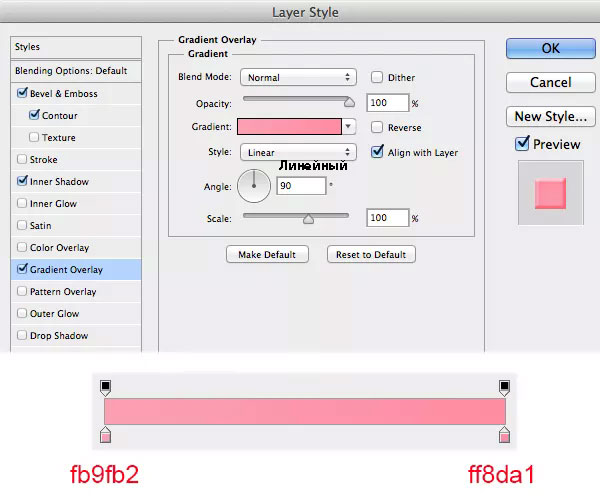Select the Styles list header

tap(76, 47)
